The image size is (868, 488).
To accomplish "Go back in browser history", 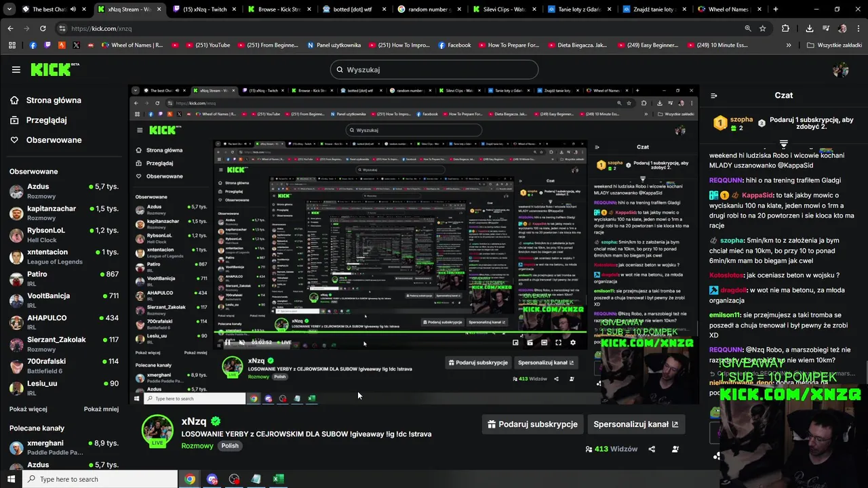I will coord(10,28).
